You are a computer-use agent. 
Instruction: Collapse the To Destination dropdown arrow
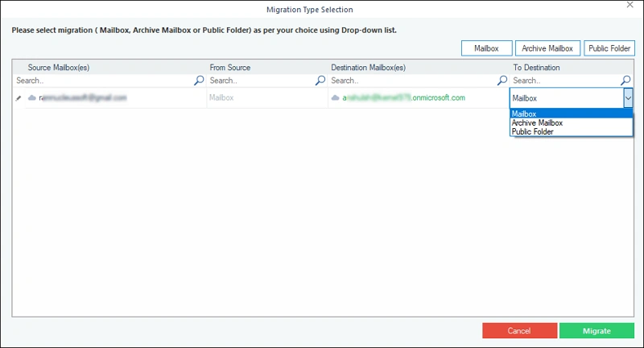[628, 98]
